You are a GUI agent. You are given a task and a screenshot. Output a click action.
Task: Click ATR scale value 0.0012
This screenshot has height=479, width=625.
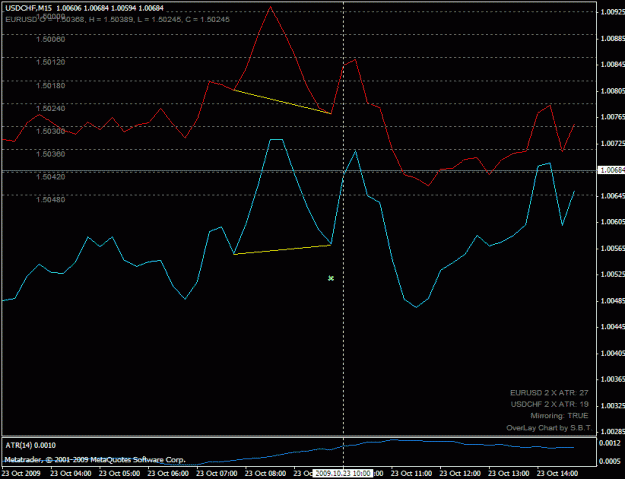coord(610,443)
